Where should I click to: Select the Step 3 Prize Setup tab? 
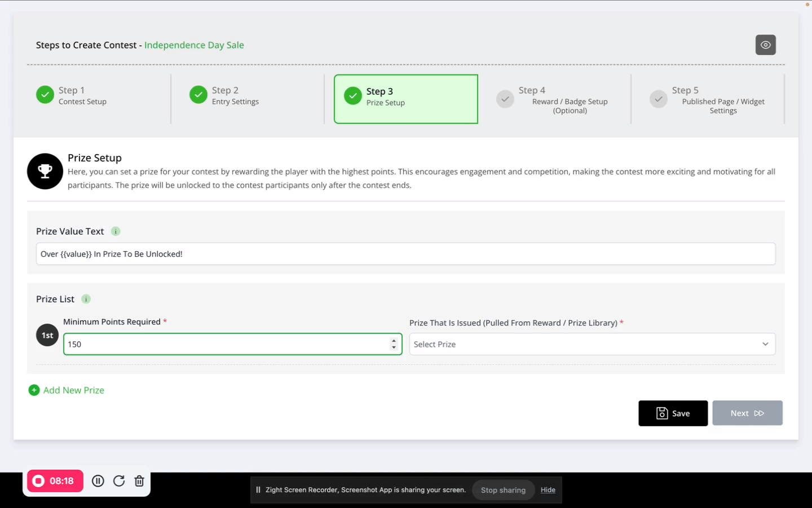[405, 99]
